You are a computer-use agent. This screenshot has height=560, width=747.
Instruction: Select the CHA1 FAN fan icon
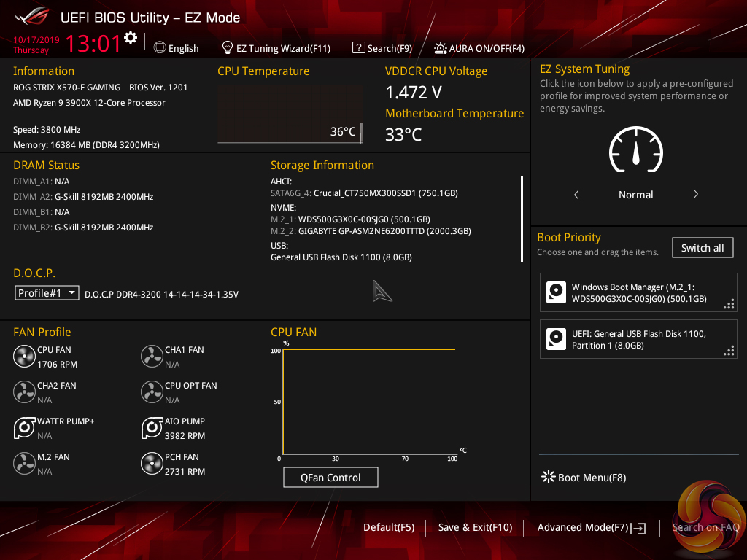[x=152, y=356]
